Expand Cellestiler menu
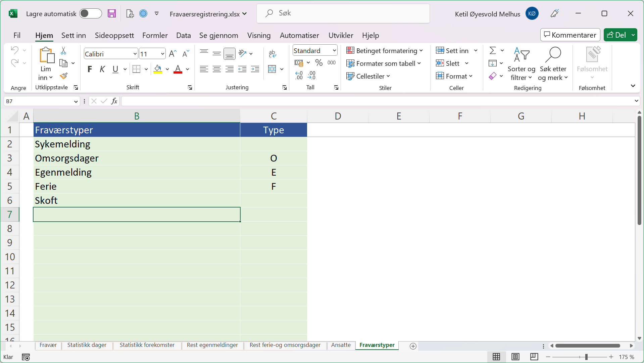 pyautogui.click(x=368, y=76)
